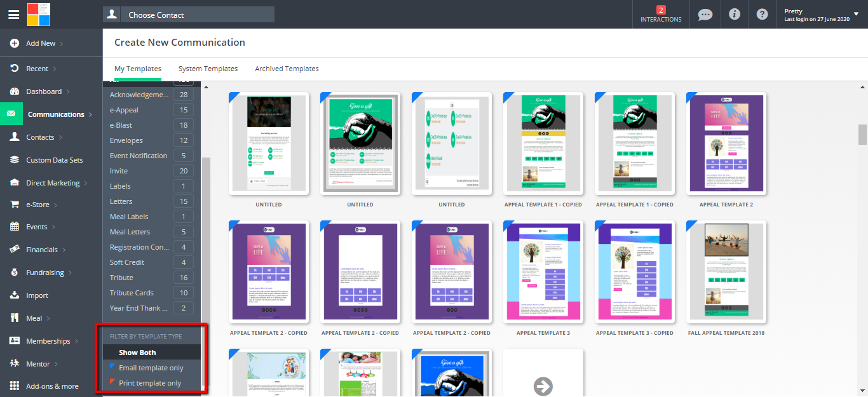Select the Letters category row
Image resolution: width=868 pixels, height=397 pixels.
point(151,201)
